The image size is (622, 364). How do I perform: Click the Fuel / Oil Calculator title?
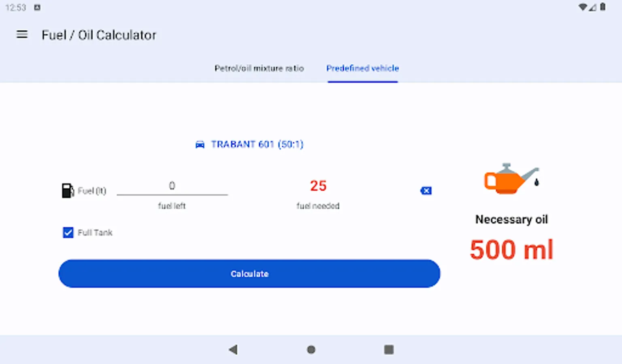coord(99,35)
